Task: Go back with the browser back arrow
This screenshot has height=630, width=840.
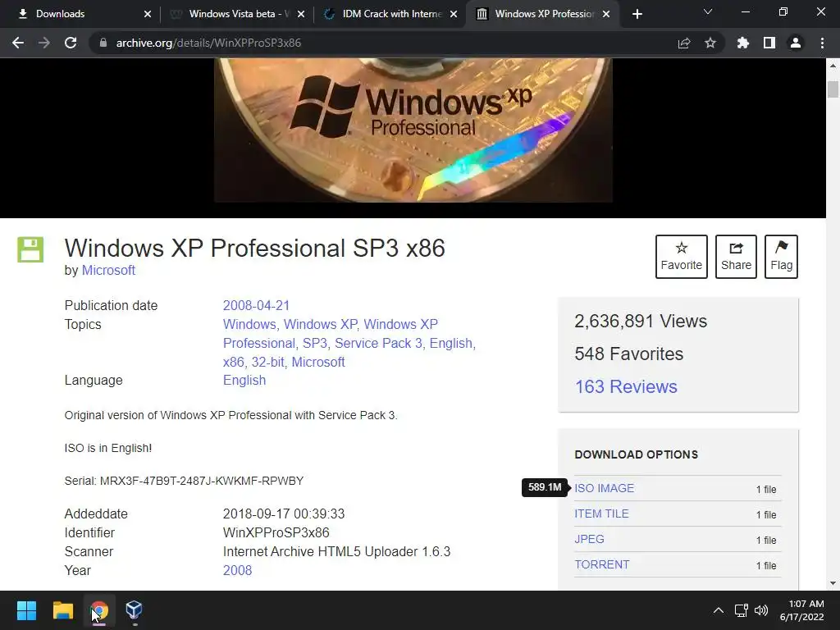Action: tap(18, 43)
